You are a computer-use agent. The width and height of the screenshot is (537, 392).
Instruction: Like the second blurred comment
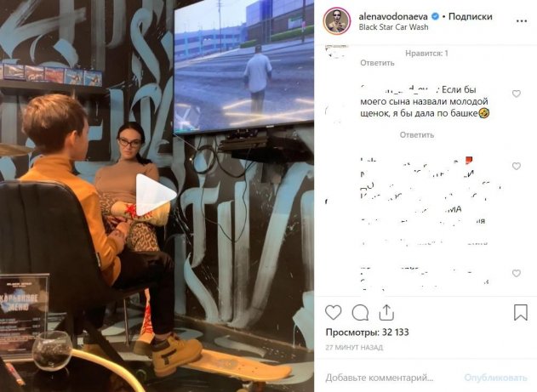pos(516,166)
